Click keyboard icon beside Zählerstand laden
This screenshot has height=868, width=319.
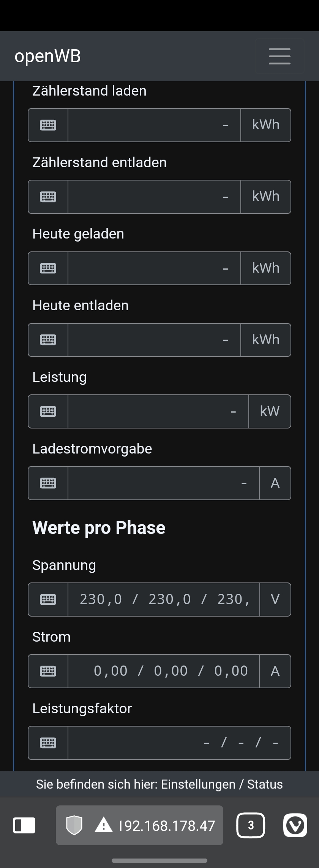coord(48,125)
